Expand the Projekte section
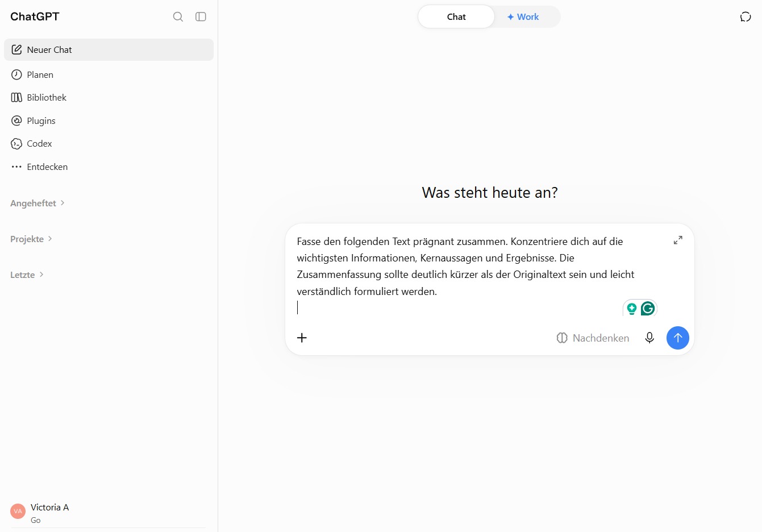This screenshot has height=532, width=762. [31, 239]
